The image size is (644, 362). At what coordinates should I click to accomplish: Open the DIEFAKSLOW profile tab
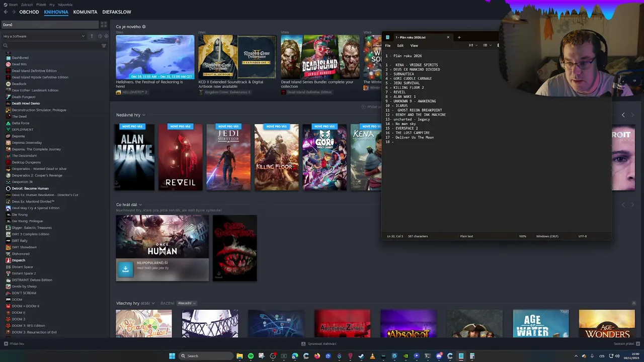117,12
